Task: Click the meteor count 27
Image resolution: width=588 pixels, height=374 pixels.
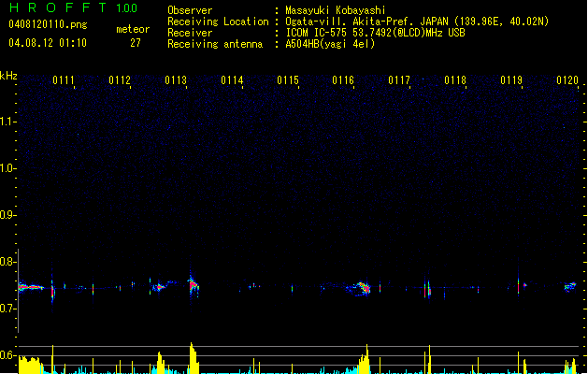Action: [135, 43]
